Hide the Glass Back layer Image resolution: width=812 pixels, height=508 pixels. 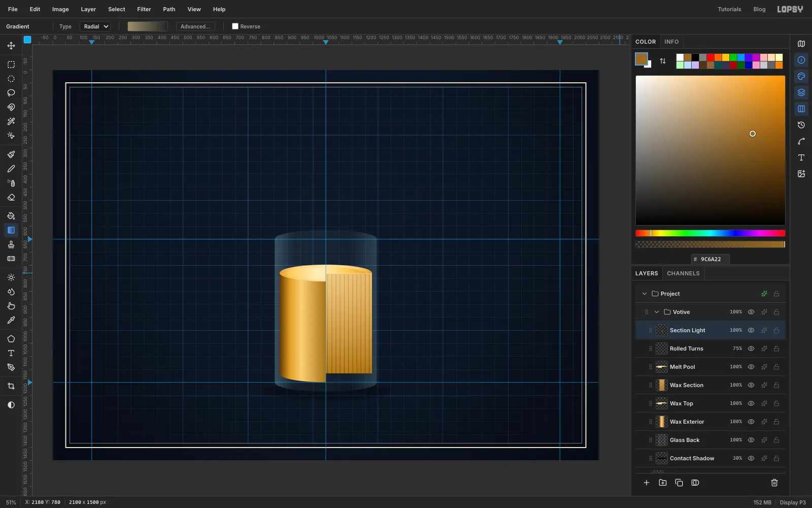tap(751, 440)
